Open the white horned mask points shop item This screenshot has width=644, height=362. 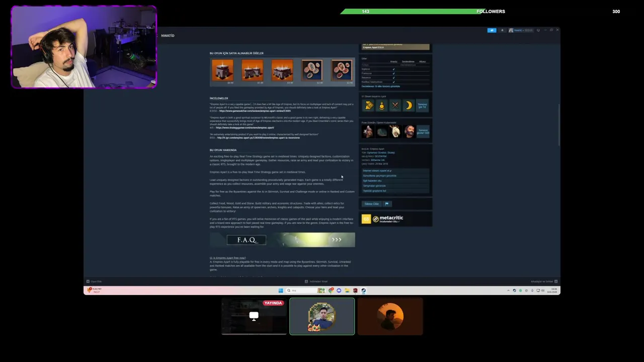tap(395, 132)
